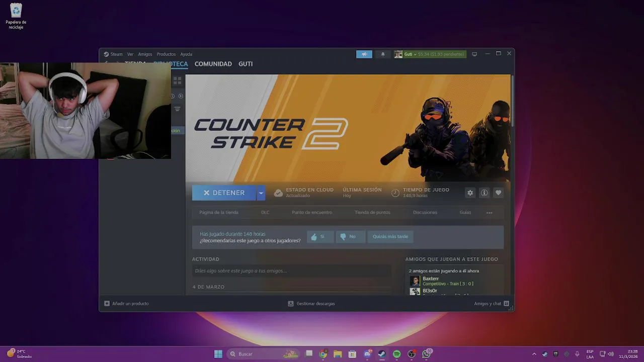Open game settings gear for Counter-Strike 2
644x362 pixels.
(x=470, y=193)
